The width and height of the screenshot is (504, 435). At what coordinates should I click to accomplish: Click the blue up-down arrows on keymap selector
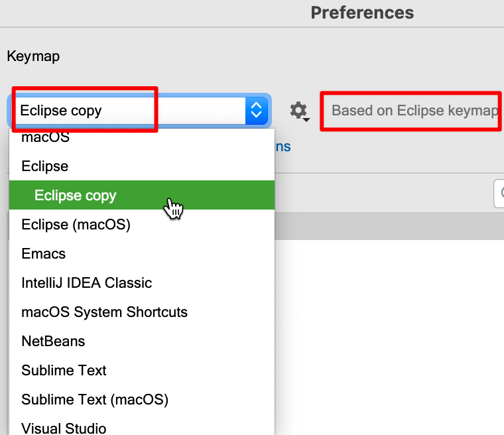click(256, 111)
